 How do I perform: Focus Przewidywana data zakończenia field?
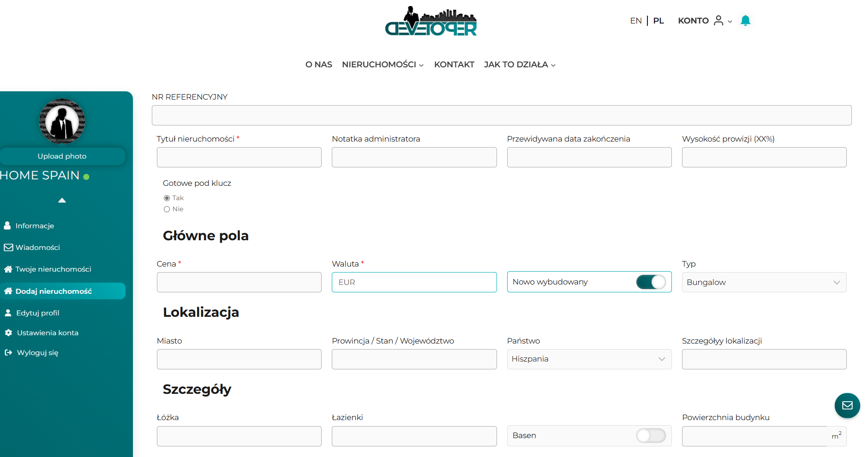[x=589, y=157]
